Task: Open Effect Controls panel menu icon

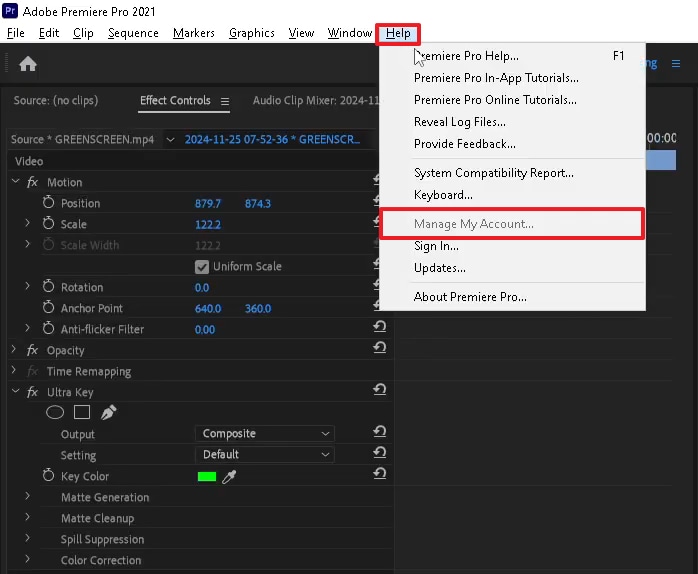Action: 225,102
